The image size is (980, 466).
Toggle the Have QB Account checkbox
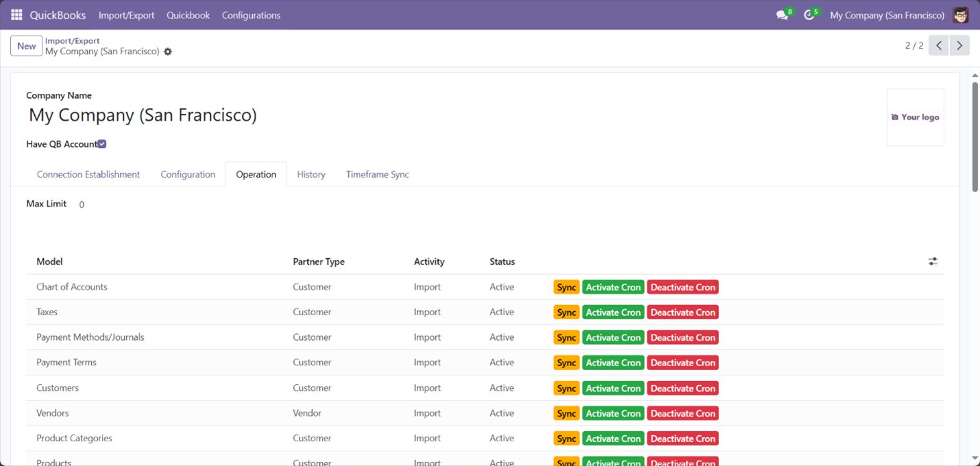pyautogui.click(x=101, y=144)
